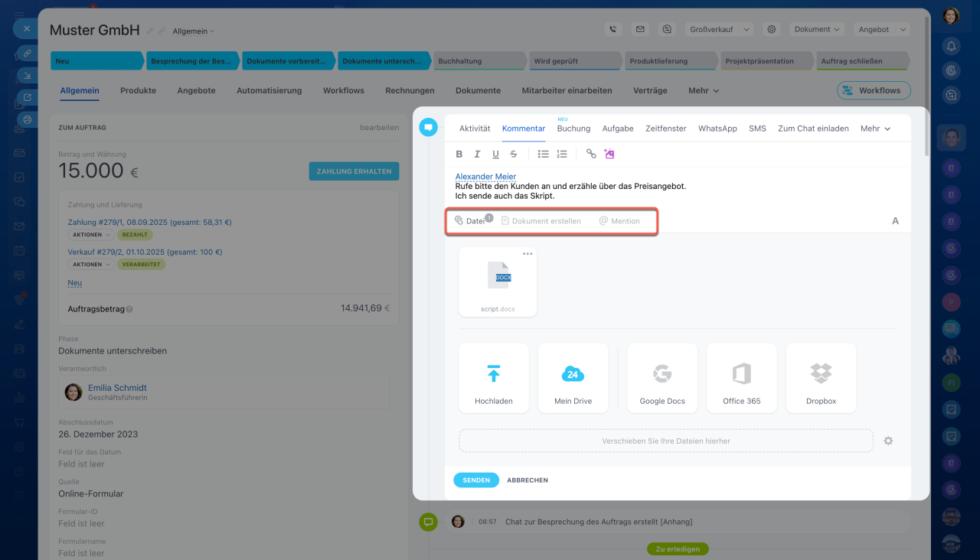Screen dimensions: 980x560
Task: Open the three-dot menu on script.docx
Action: 528,254
